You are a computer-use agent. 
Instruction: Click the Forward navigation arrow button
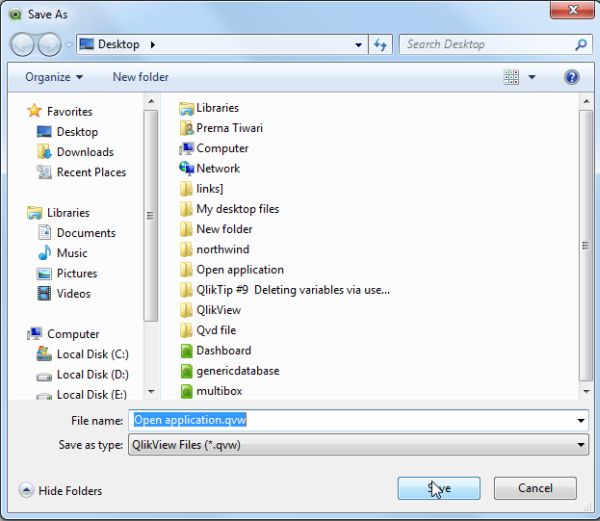[49, 44]
